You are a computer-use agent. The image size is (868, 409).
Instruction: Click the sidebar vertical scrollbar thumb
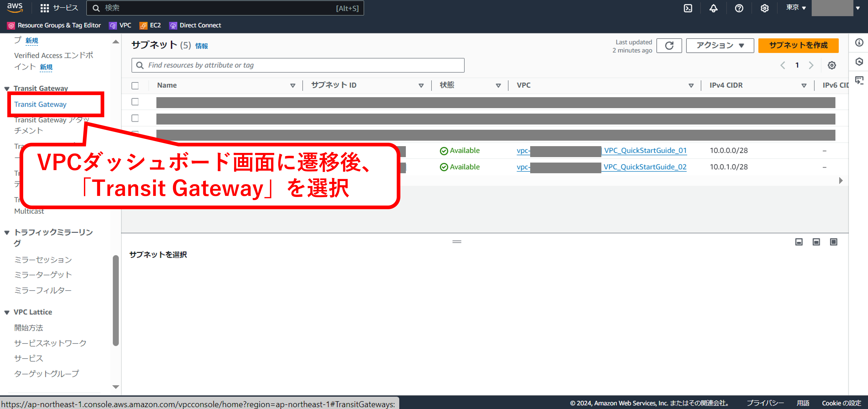point(115,301)
